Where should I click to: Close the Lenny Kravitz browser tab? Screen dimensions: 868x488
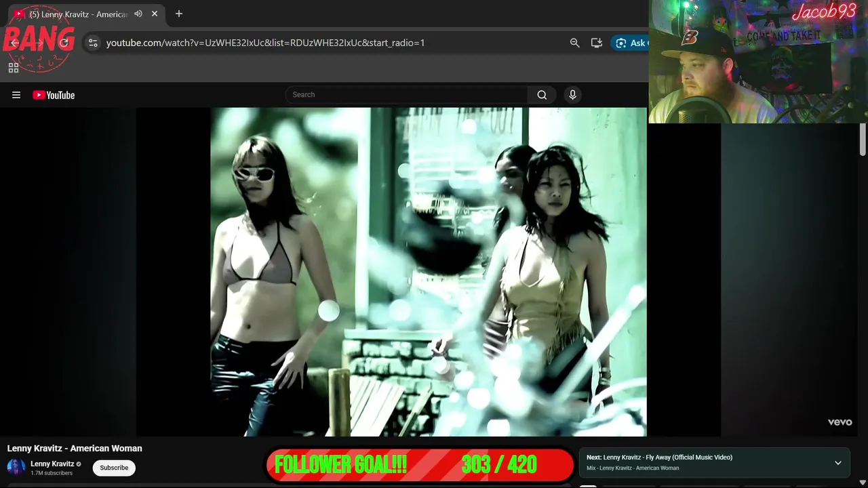(155, 14)
